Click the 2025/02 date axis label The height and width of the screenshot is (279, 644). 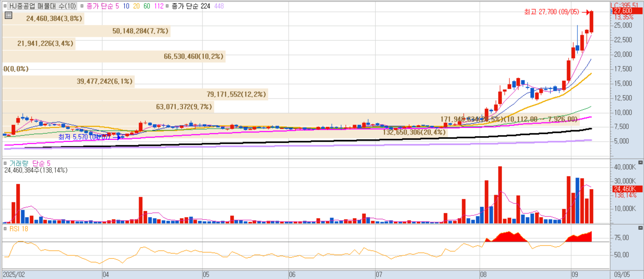pos(14,274)
